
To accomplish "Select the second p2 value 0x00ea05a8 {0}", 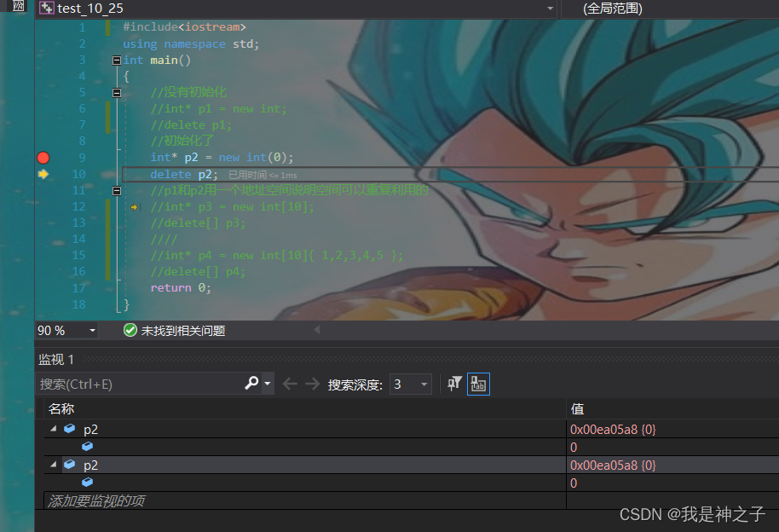I will coord(613,465).
